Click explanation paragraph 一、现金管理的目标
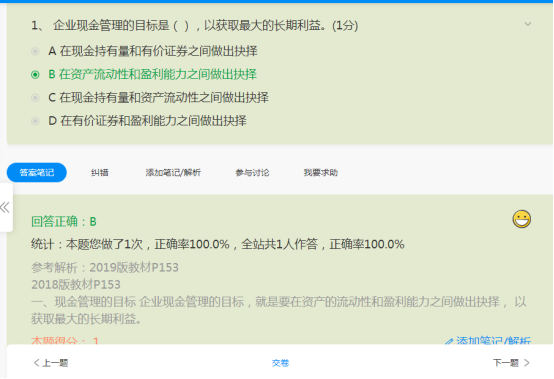The height and width of the screenshot is (379, 554). click(279, 310)
